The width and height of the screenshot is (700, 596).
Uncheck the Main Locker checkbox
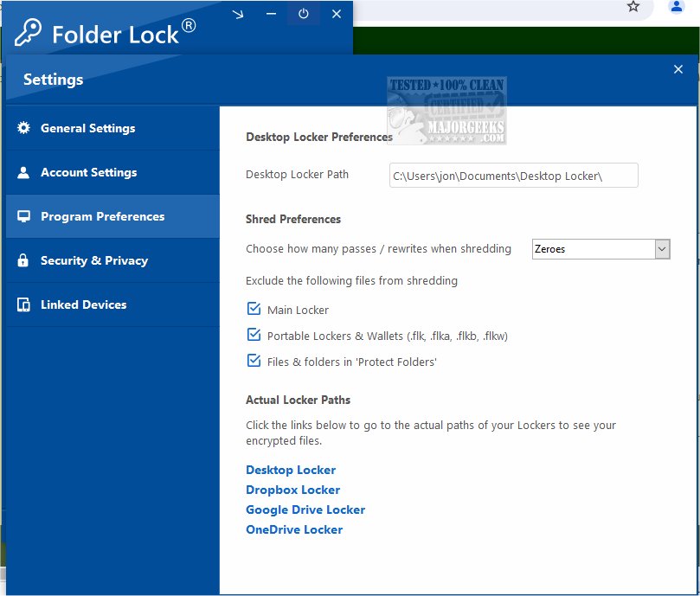pyautogui.click(x=254, y=309)
